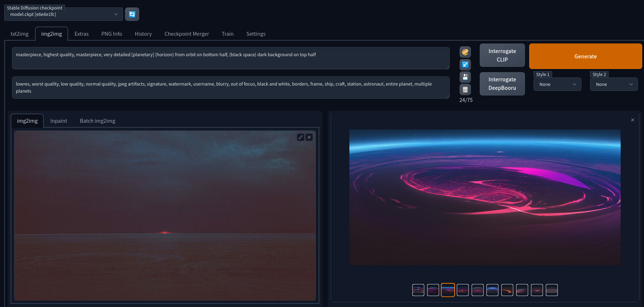
Task: Open the Style 1 dropdown
Action: coord(557,84)
